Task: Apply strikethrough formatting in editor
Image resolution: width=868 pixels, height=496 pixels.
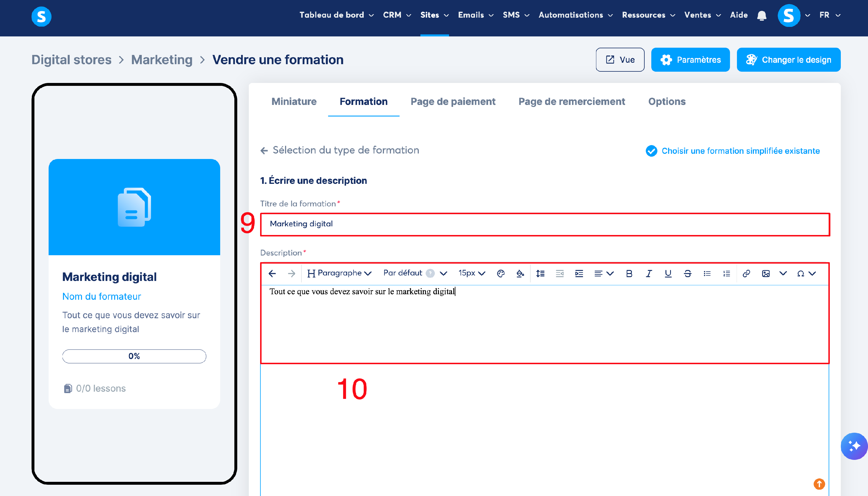Action: (687, 273)
